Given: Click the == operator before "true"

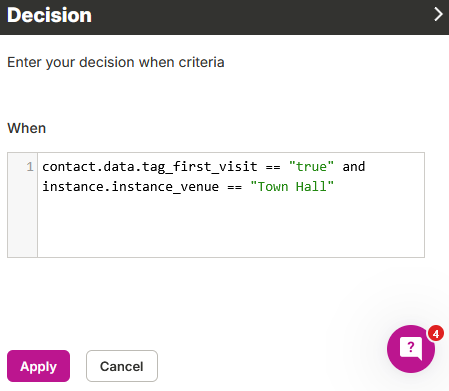Looking at the screenshot, I should tap(273, 167).
